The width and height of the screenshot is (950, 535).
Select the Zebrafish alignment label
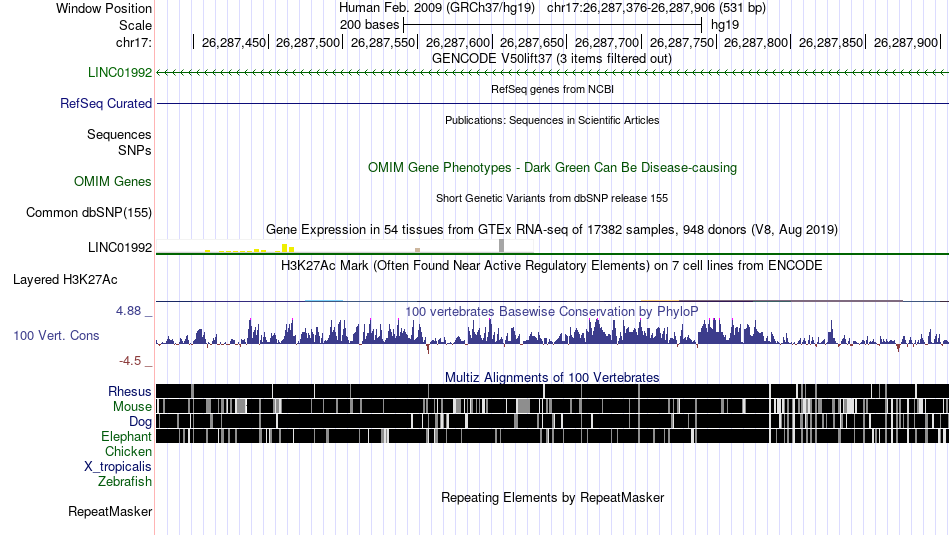(125, 482)
